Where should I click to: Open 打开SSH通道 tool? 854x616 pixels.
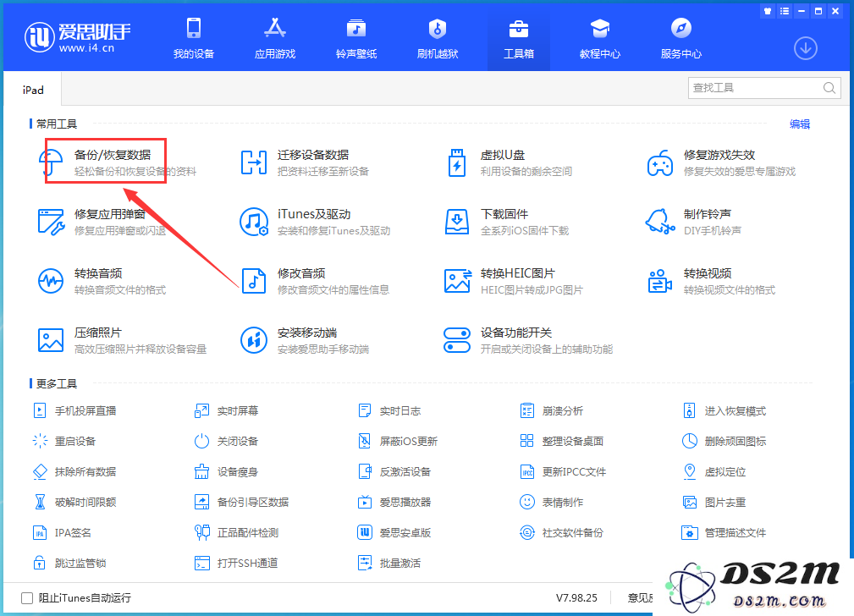click(x=236, y=564)
